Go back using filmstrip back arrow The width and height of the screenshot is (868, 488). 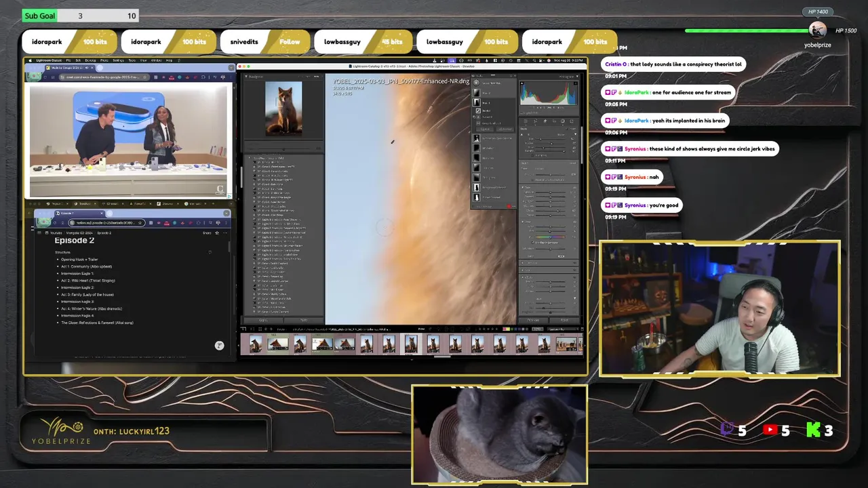click(x=266, y=329)
